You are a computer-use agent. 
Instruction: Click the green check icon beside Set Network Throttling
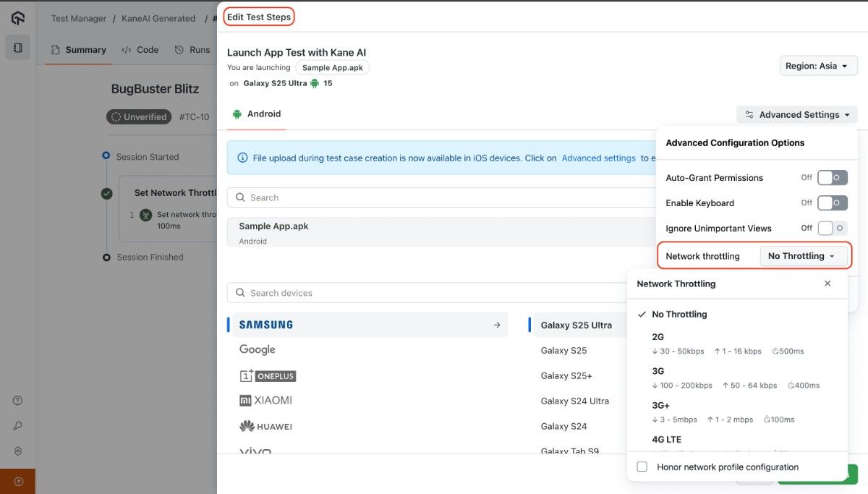point(107,193)
